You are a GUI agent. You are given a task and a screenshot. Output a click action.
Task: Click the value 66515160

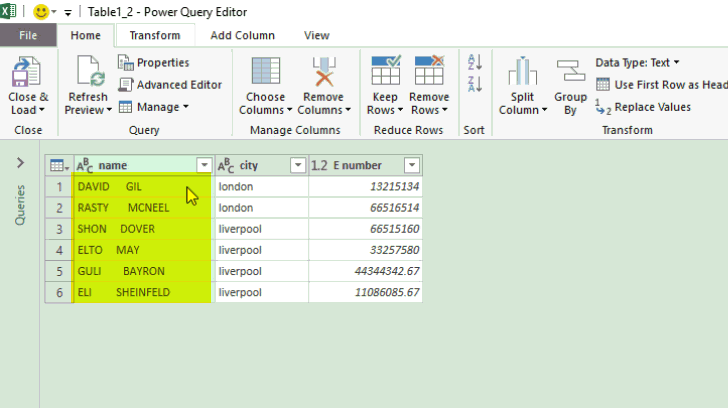coord(394,229)
